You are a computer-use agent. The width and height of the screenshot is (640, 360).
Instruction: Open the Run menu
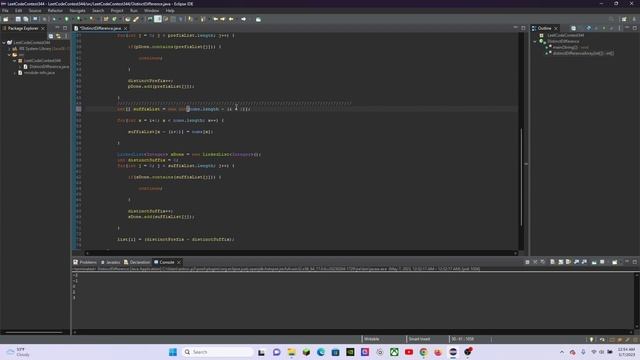[133, 11]
